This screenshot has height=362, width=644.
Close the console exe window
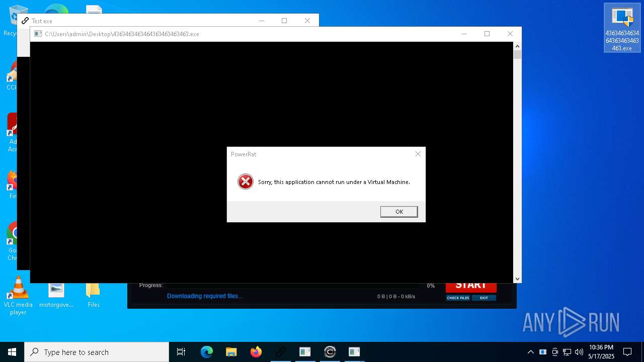coord(510,34)
